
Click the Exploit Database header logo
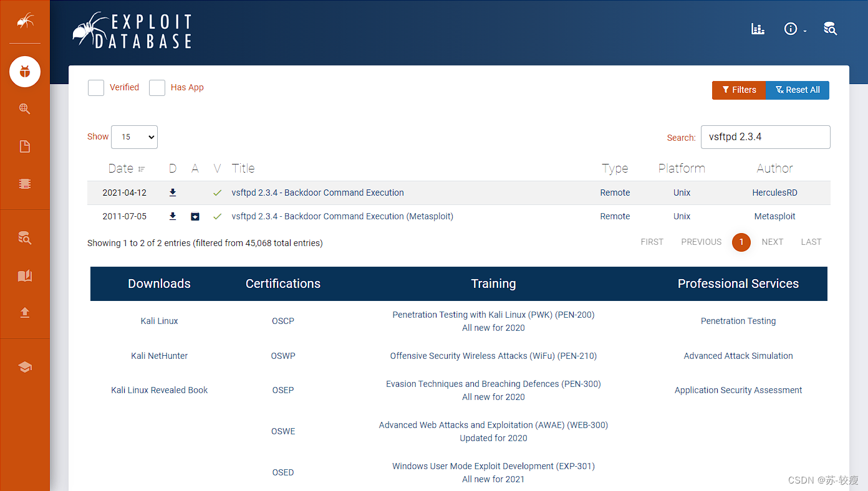point(132,30)
